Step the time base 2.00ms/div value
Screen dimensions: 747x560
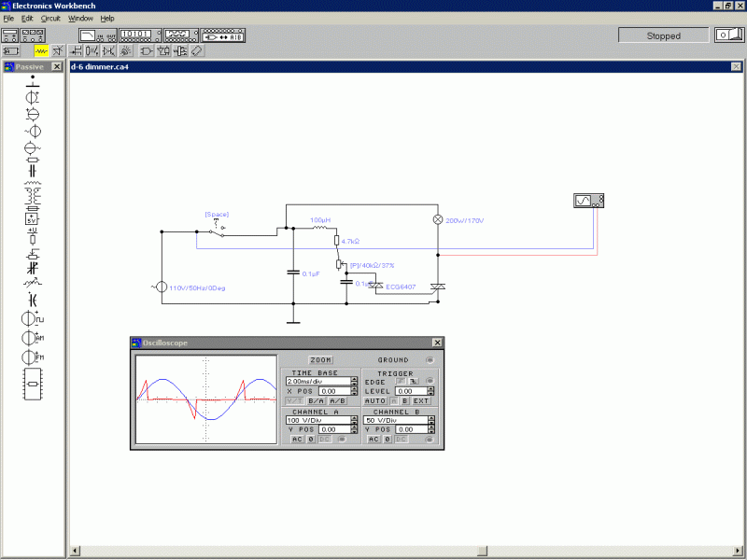pos(354,381)
